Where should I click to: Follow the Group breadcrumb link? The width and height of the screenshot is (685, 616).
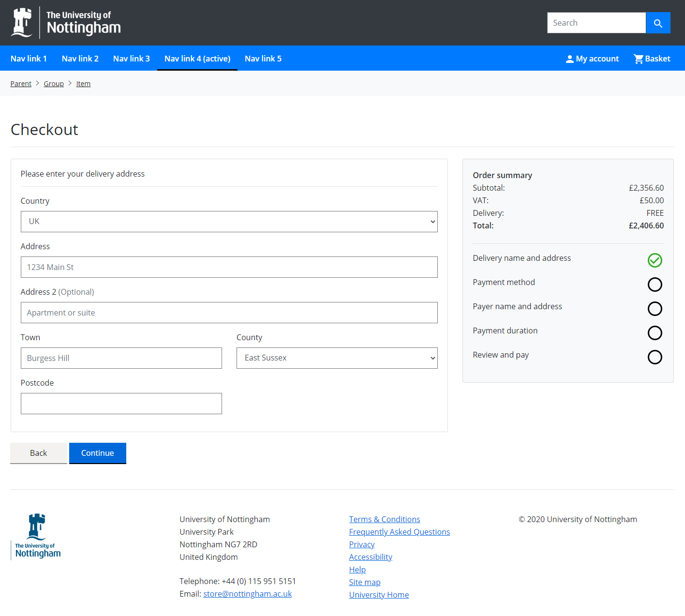[x=54, y=84]
